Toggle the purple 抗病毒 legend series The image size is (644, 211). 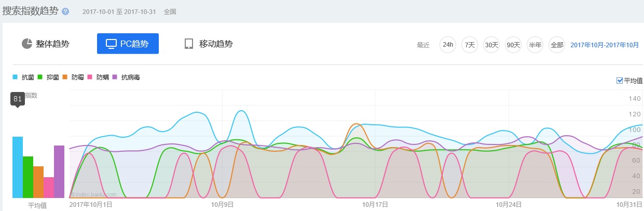coord(126,77)
